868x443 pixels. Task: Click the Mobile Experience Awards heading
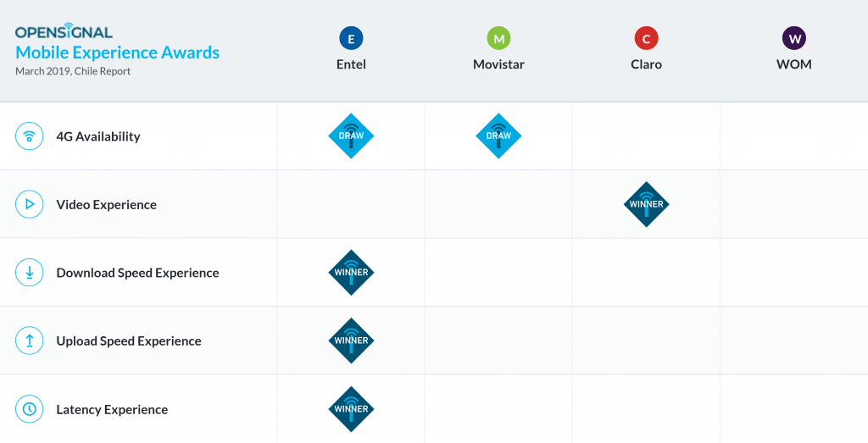click(x=117, y=53)
